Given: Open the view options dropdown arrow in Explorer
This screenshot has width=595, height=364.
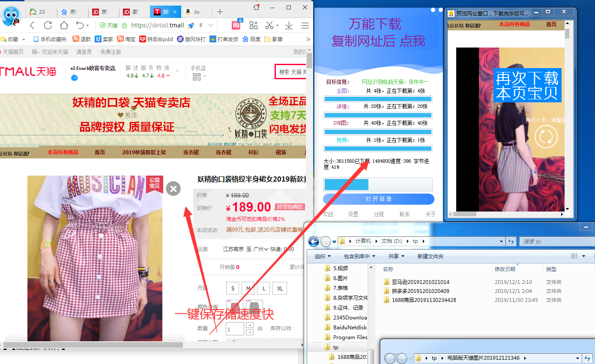Looking at the screenshot, I should 583,256.
